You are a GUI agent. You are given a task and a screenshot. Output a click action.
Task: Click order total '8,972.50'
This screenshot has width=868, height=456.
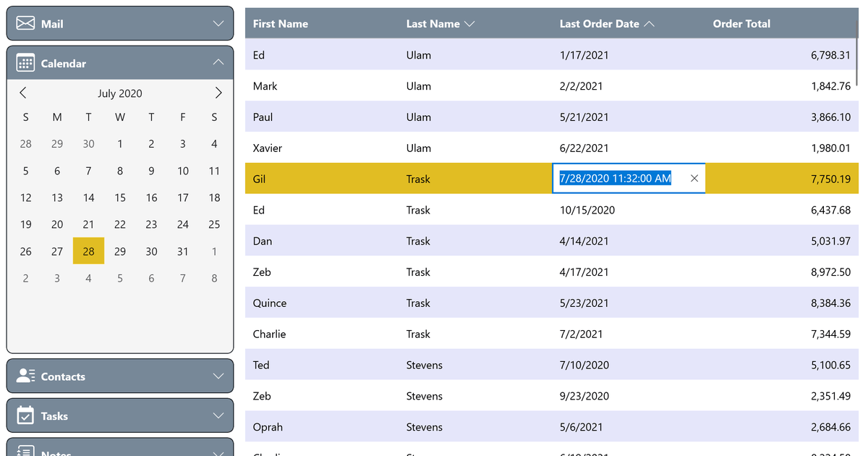tap(830, 272)
